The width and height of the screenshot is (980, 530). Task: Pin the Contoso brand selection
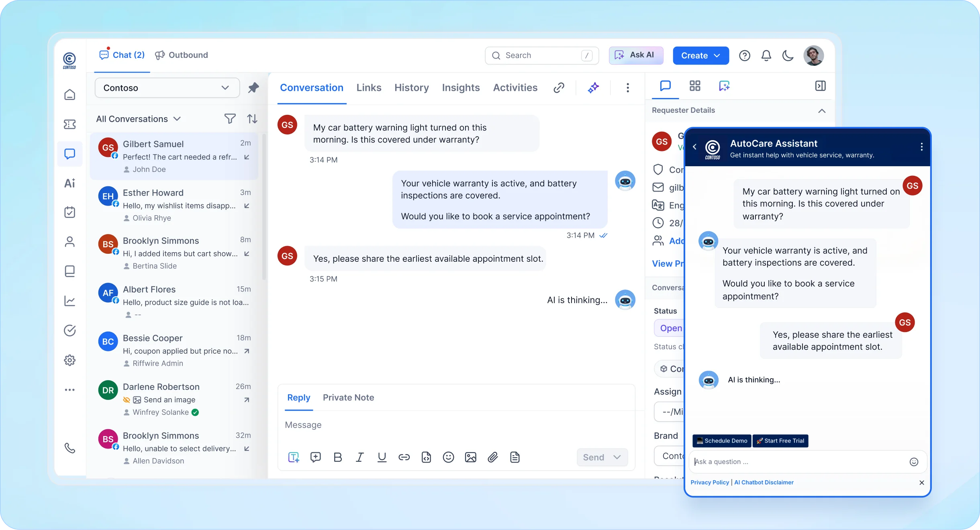click(x=253, y=88)
